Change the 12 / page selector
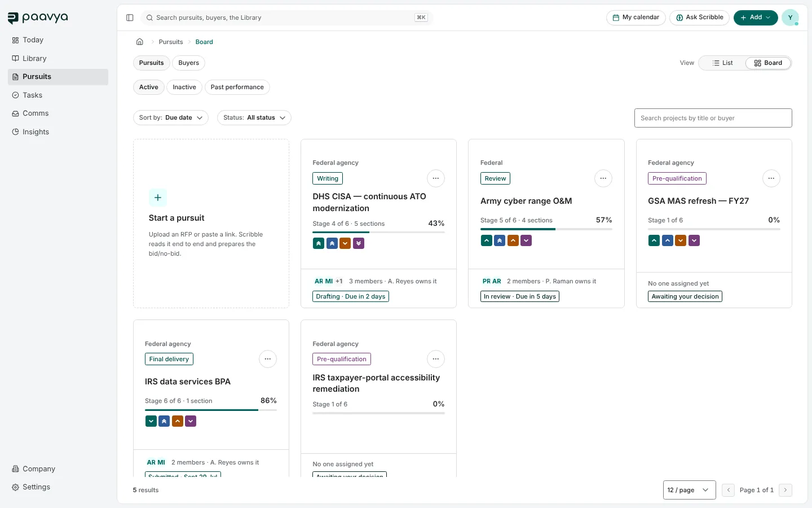812x508 pixels. [690, 490]
